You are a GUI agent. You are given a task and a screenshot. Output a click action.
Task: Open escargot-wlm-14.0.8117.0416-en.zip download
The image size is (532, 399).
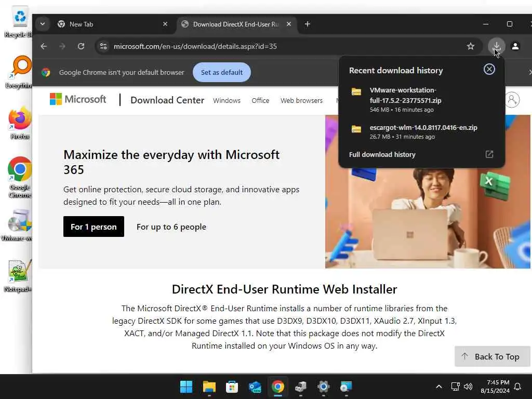421,131
